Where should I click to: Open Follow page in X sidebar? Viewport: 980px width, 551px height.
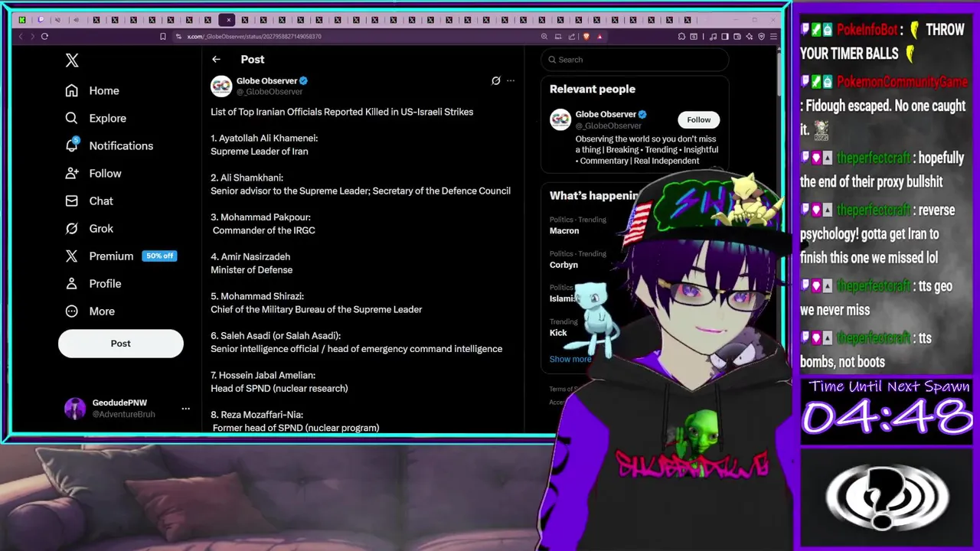(x=93, y=173)
